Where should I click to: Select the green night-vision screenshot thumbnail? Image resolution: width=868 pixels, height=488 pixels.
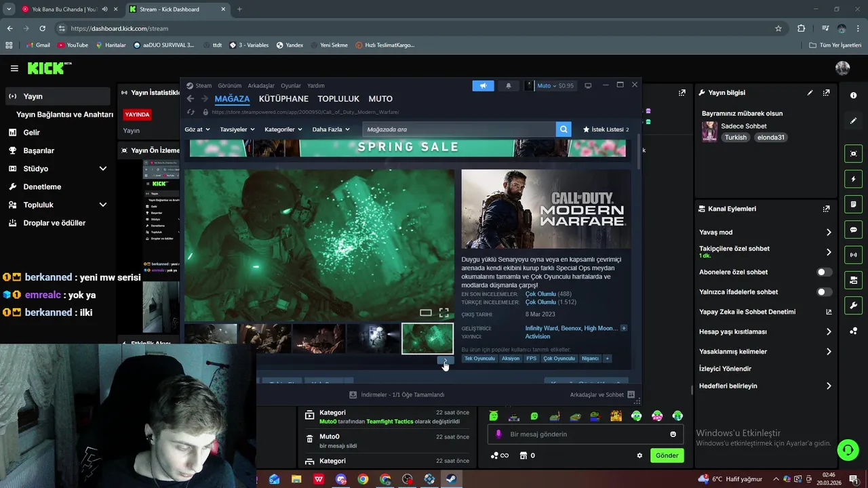(x=427, y=338)
